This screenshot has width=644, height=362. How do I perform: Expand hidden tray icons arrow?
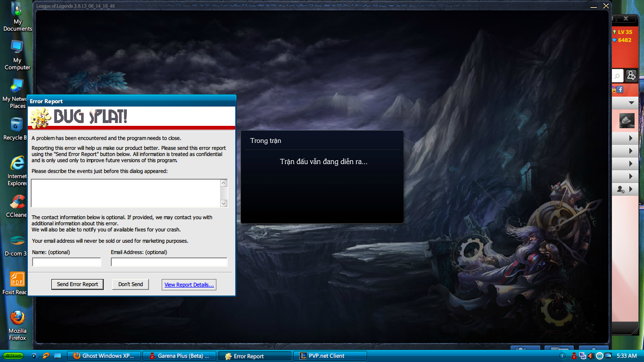(562, 356)
